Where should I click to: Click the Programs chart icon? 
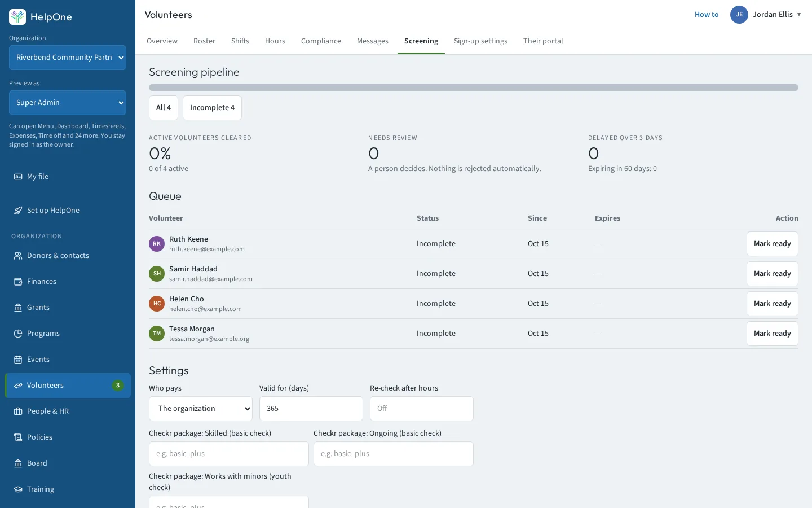18,334
